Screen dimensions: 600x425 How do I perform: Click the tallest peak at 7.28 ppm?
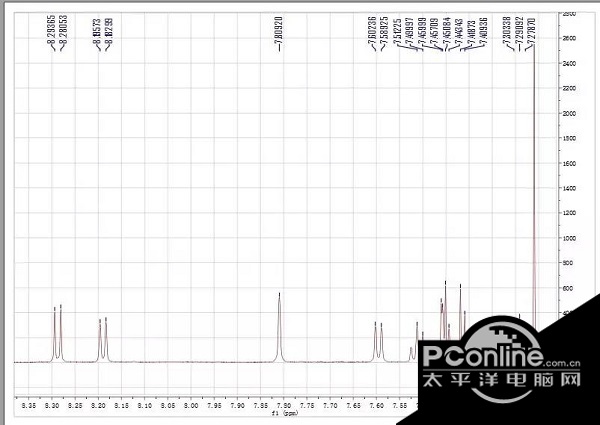click(534, 187)
